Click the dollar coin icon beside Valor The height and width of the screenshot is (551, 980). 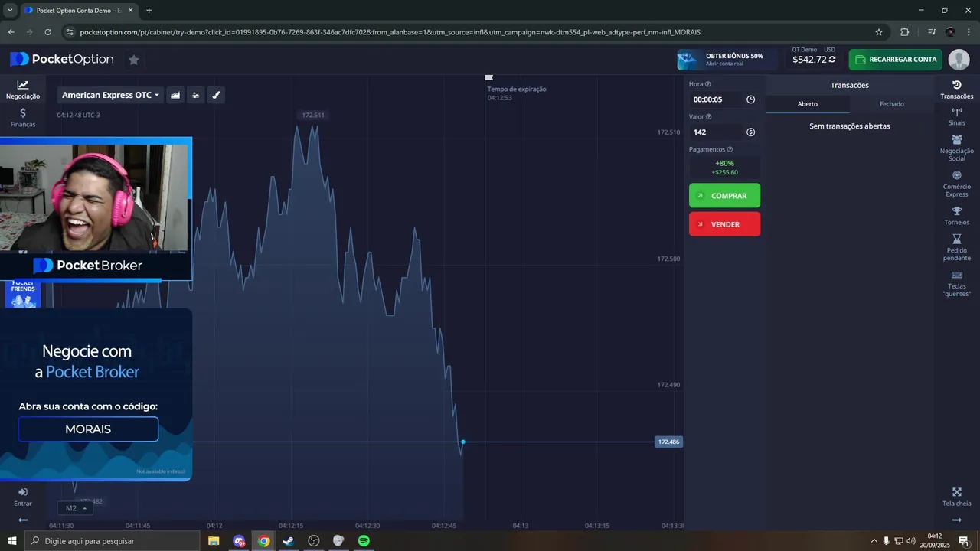pos(750,132)
